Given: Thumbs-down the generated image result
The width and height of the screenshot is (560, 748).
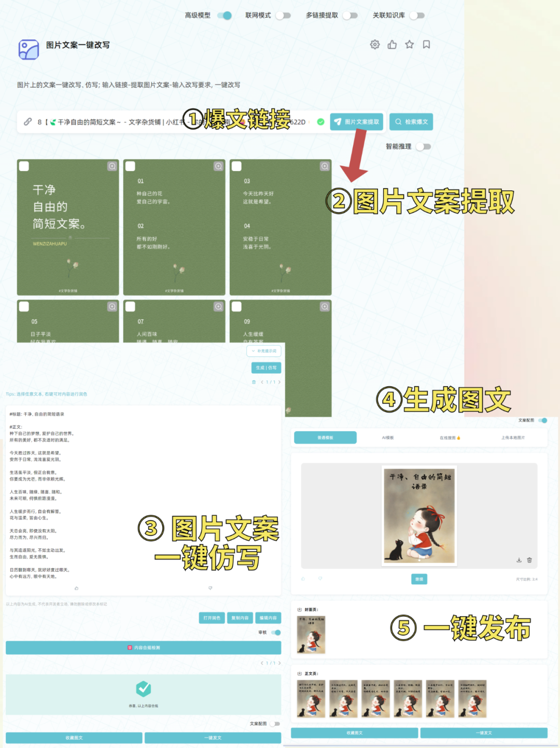Looking at the screenshot, I should coord(320,578).
